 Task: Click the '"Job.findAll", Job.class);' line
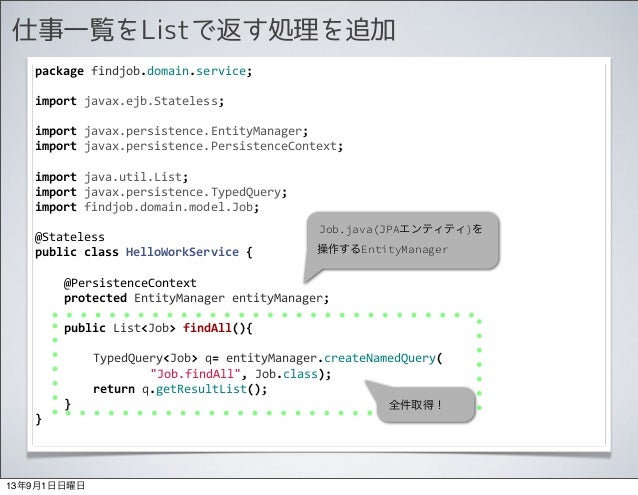(x=240, y=374)
